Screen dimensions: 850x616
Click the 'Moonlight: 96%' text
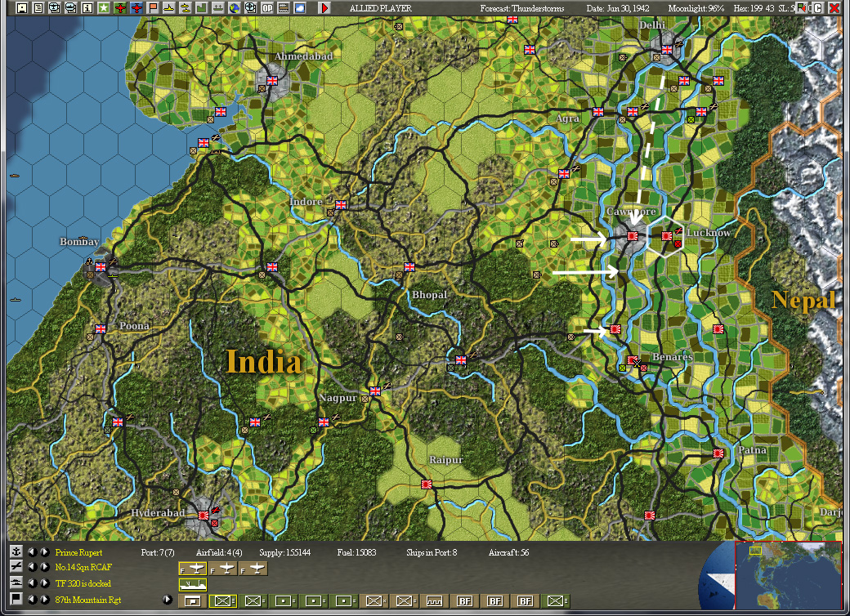coord(696,9)
